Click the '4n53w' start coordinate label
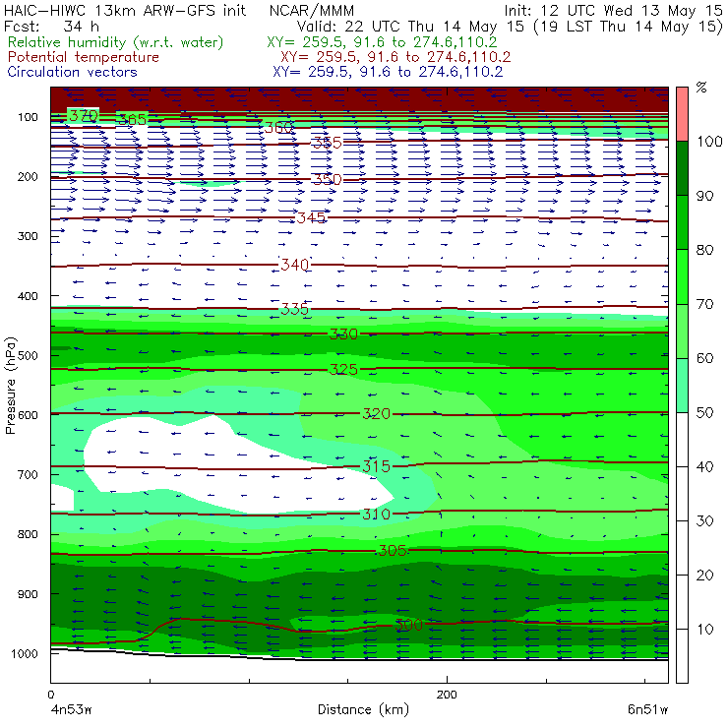 [71, 709]
